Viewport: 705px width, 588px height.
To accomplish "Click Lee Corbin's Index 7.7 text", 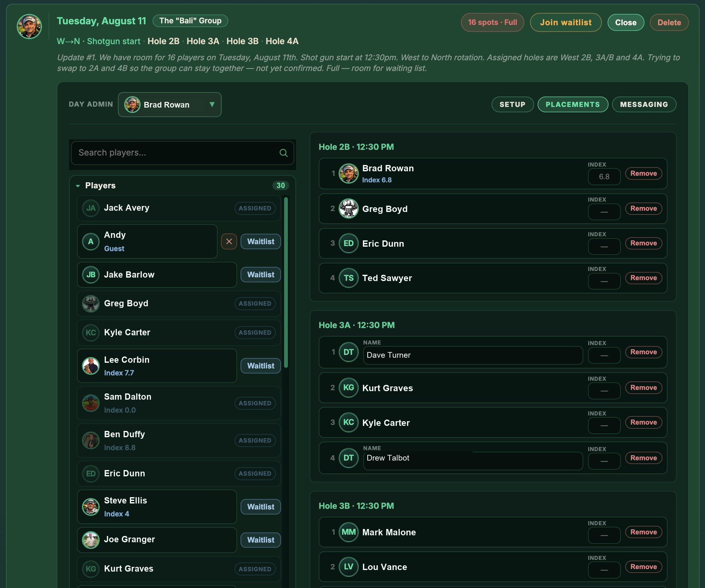I will [119, 373].
